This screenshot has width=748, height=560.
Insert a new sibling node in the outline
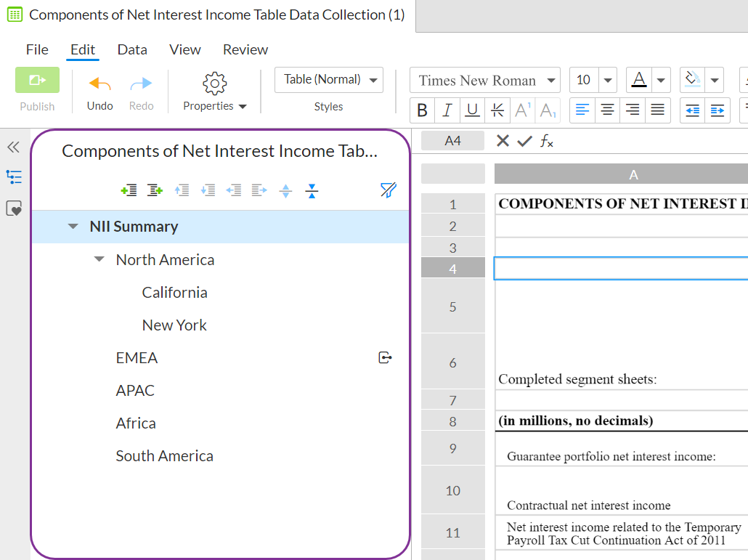coord(129,190)
